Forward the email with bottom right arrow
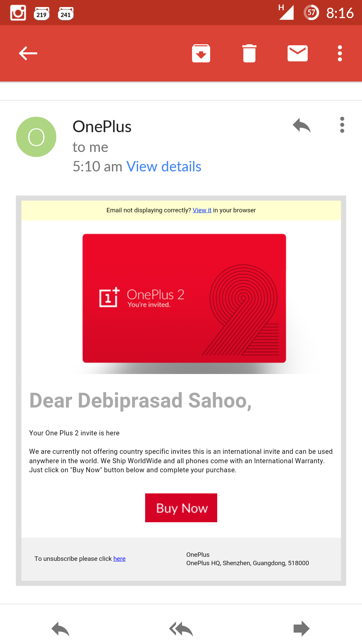 [x=302, y=629]
